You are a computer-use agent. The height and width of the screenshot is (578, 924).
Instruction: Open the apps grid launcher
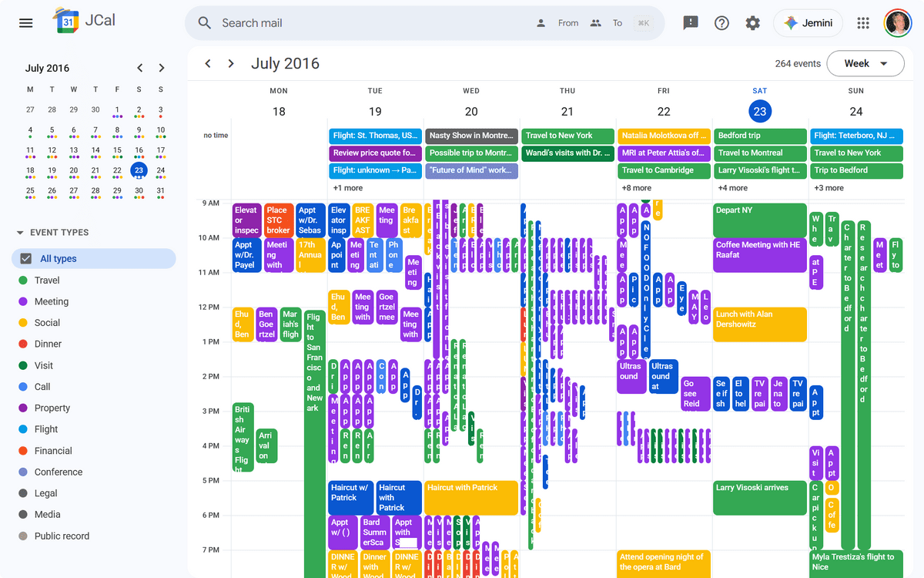(863, 23)
